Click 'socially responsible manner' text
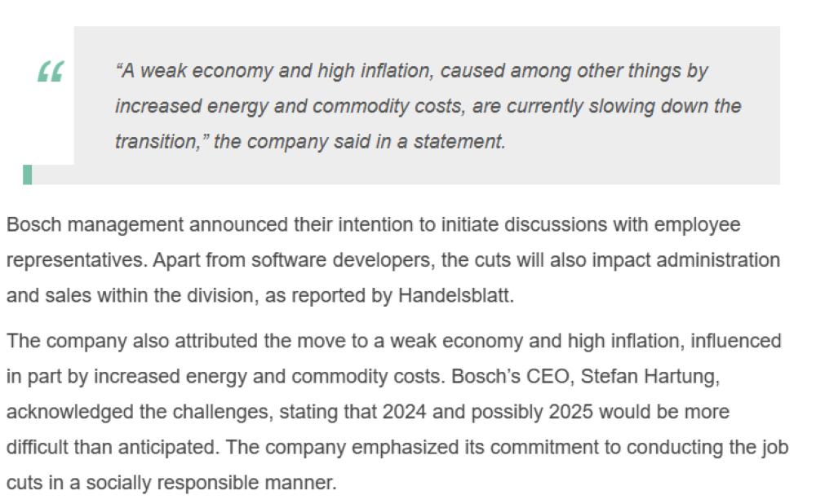 pyautogui.click(x=211, y=483)
